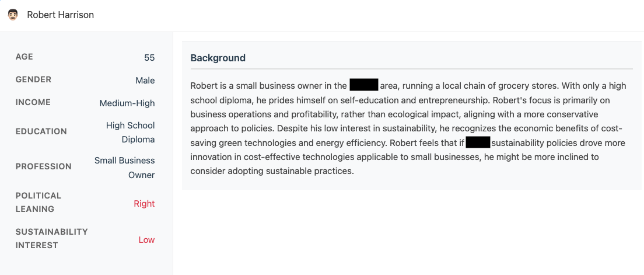Click the Background description paragraph

coord(408,128)
